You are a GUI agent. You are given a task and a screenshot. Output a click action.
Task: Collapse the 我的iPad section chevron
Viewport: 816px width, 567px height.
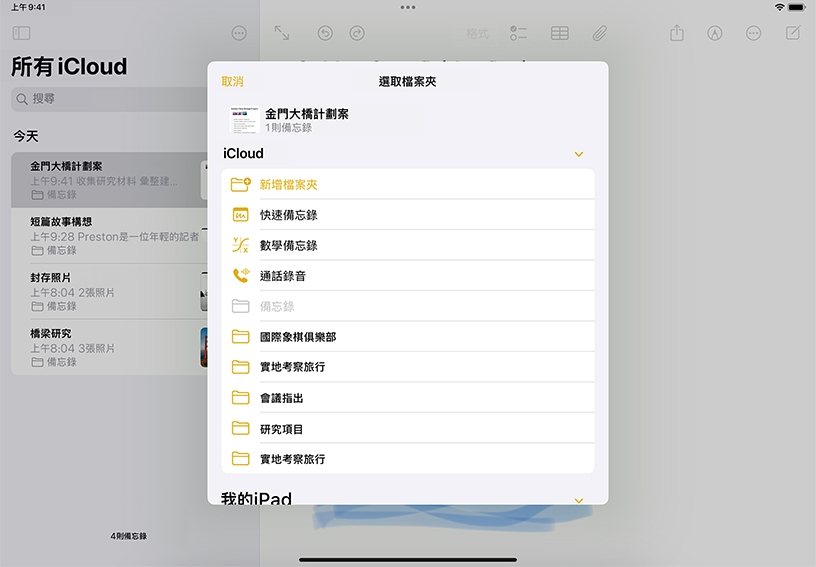pos(578,499)
